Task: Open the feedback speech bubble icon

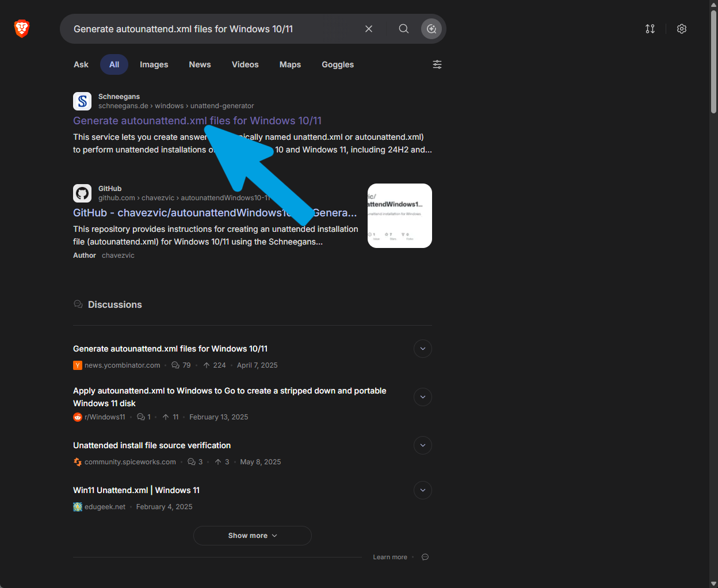Action: [x=425, y=557]
